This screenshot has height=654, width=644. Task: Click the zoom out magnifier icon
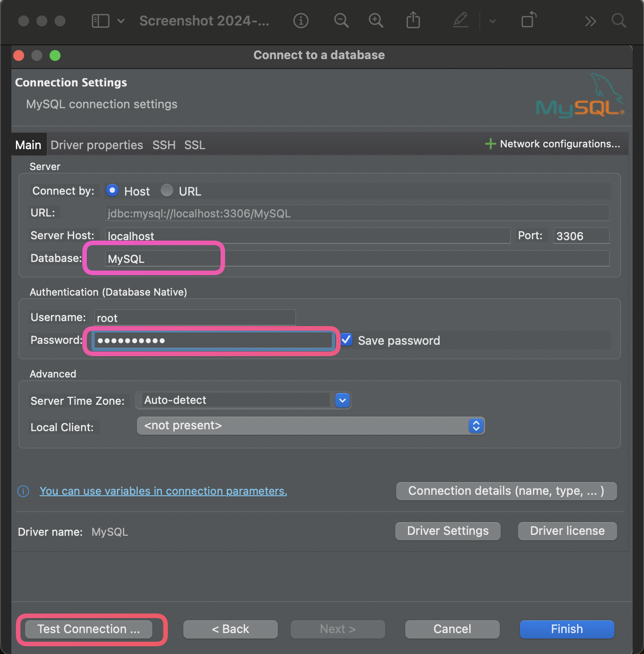[x=341, y=21]
